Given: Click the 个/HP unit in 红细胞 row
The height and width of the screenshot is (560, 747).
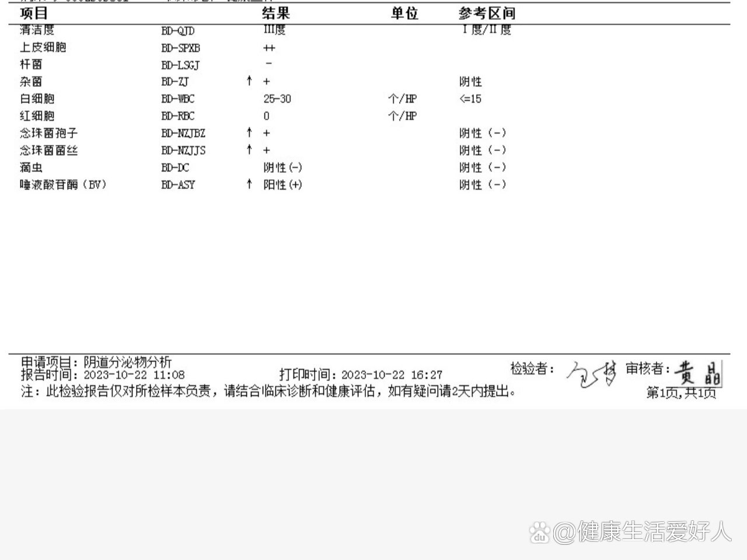Looking at the screenshot, I should (403, 116).
